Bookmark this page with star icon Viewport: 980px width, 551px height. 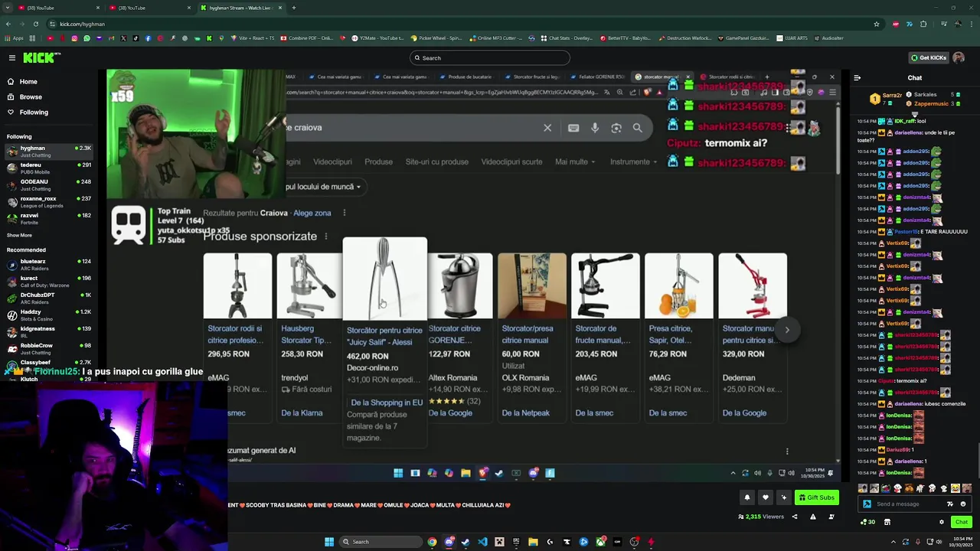coord(877,24)
